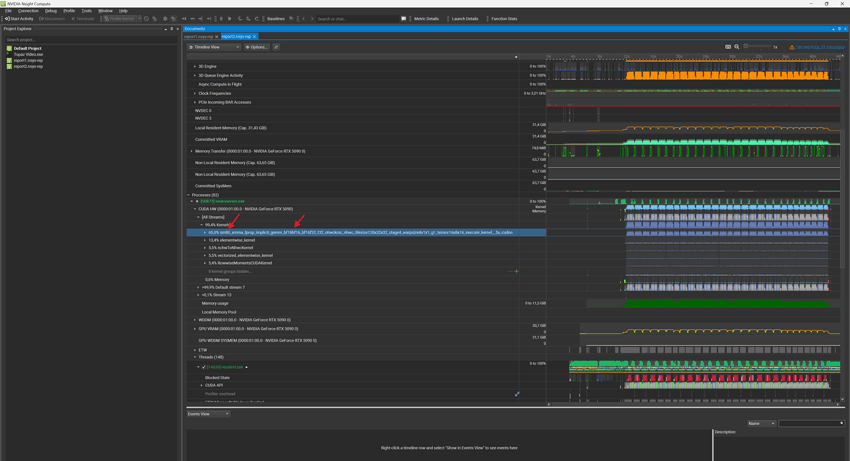Viewport: 850px width, 461px height.
Task: Click the green plus show kernel groups icon
Action: click(516, 271)
